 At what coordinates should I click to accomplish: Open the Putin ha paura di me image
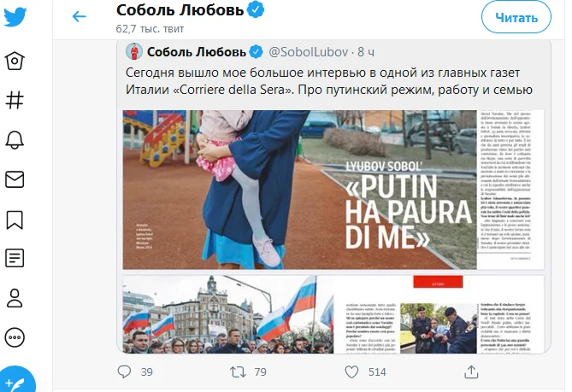click(333, 190)
